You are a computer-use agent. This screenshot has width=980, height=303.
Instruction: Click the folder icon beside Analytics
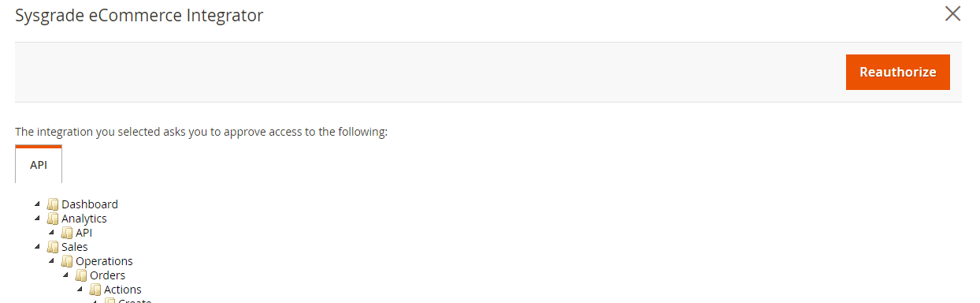pos(53,219)
